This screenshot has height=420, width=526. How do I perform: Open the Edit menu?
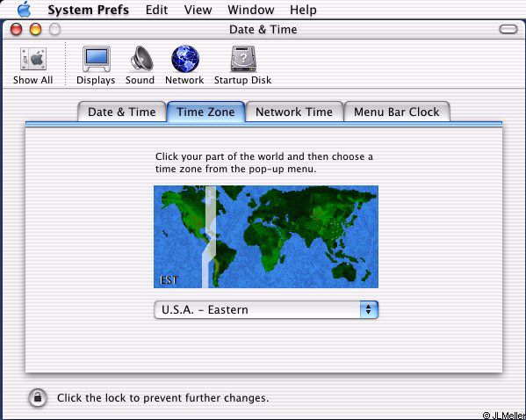(x=156, y=10)
